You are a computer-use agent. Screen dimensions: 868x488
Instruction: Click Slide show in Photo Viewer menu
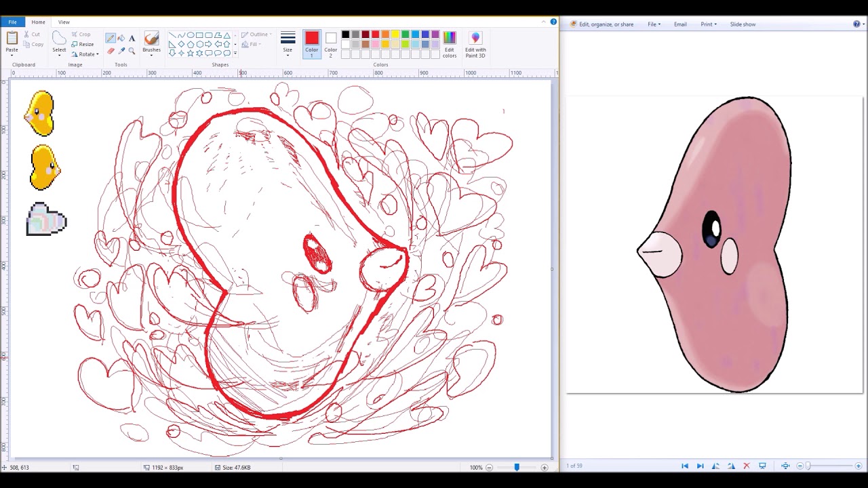[743, 24]
